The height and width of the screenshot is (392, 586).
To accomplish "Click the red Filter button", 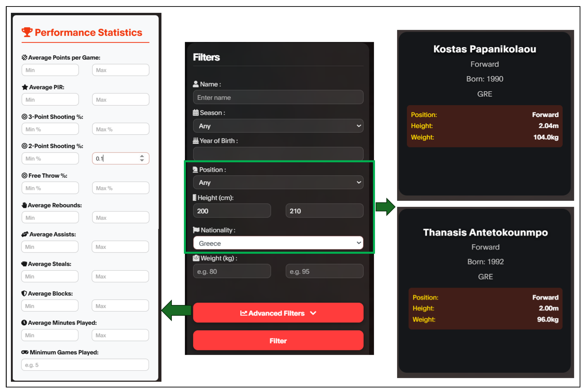I will 278,340.
